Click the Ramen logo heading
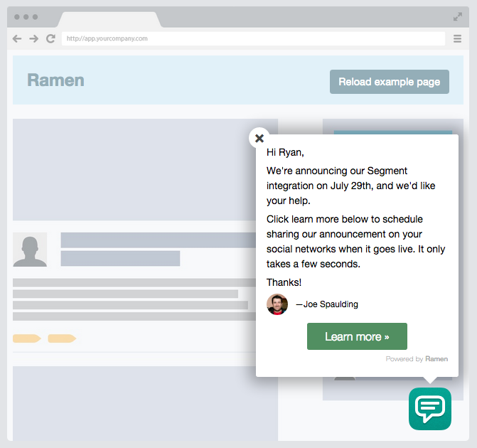 click(x=55, y=80)
